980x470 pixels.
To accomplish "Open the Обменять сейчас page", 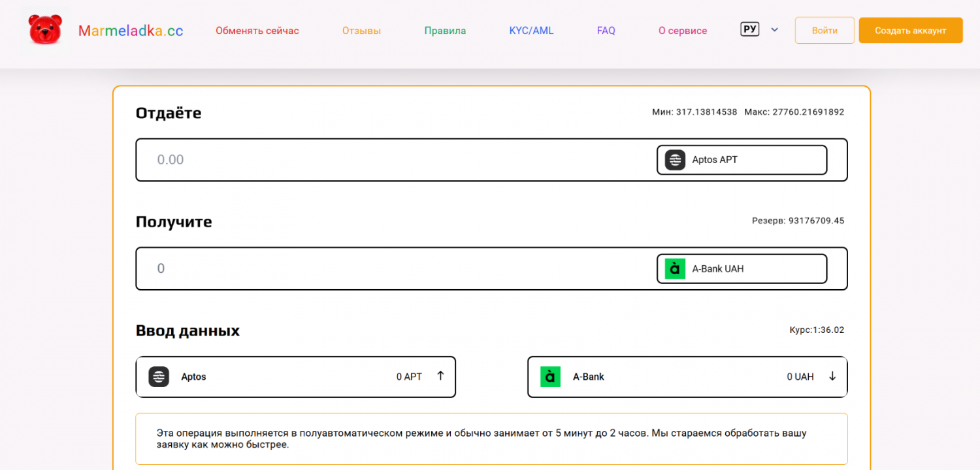I will tap(257, 31).
